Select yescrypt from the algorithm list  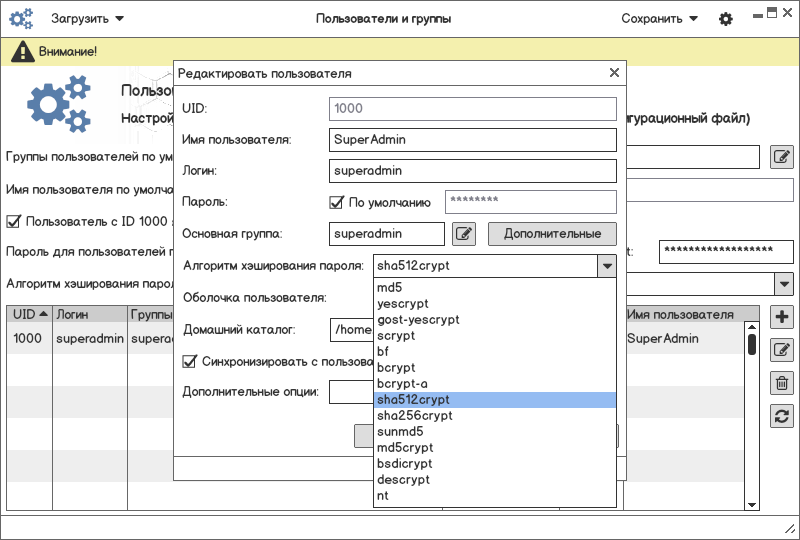[x=402, y=304]
